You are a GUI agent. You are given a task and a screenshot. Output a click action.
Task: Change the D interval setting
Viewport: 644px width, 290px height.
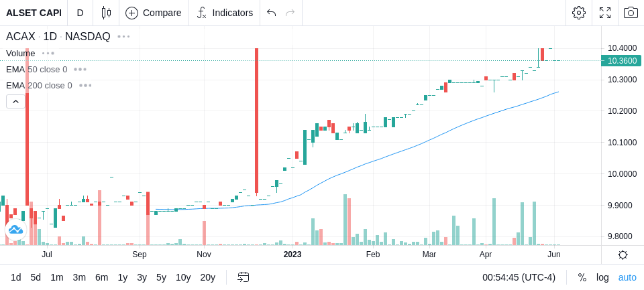(80, 13)
